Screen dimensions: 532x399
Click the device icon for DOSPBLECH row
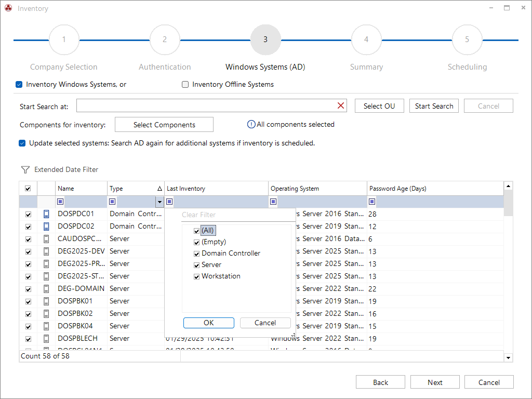pos(46,339)
